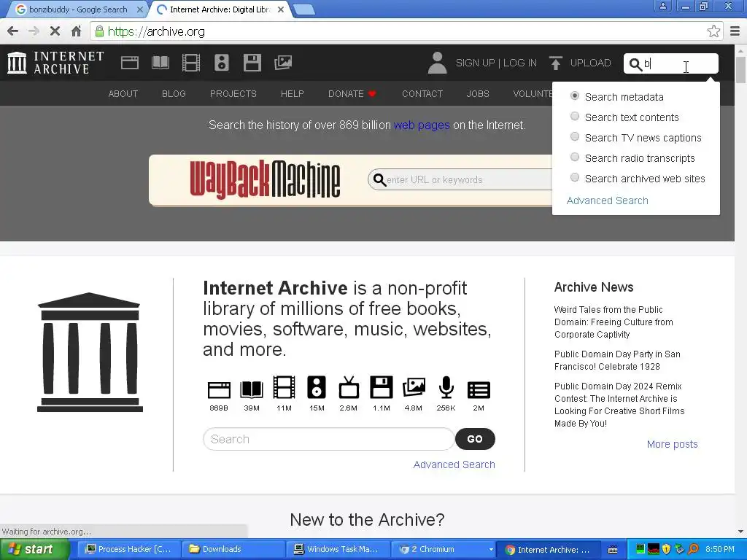Open the JOBS menu item
The image size is (747, 560).
478,94
